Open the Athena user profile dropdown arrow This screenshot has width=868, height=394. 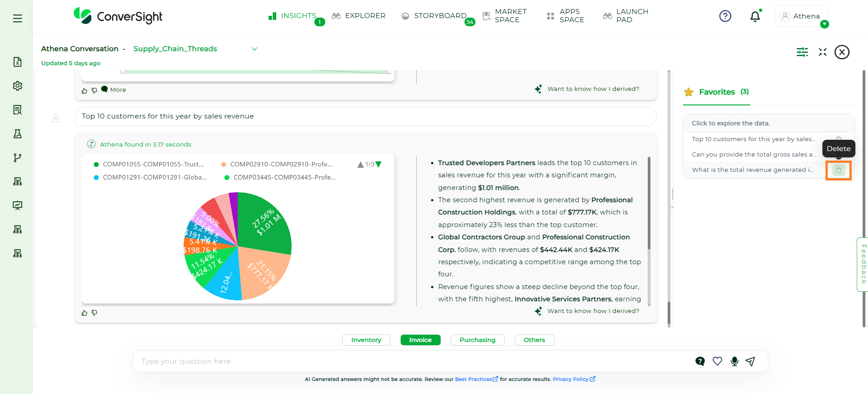click(825, 24)
